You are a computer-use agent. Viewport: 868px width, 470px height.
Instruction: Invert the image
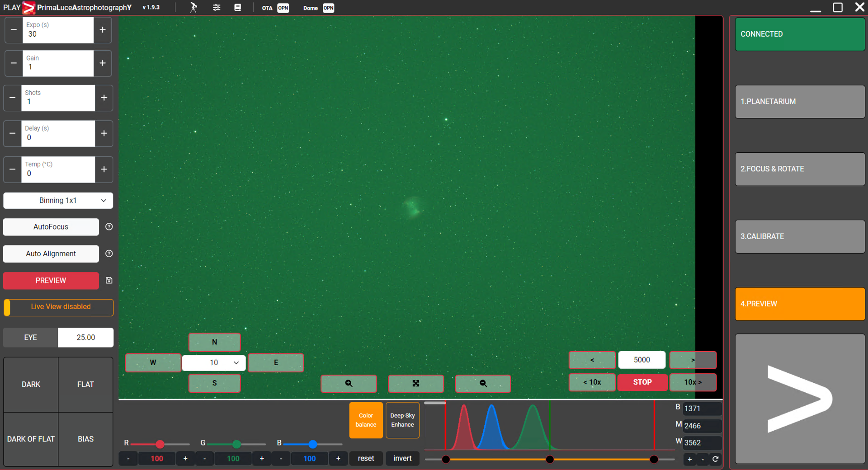click(402, 459)
